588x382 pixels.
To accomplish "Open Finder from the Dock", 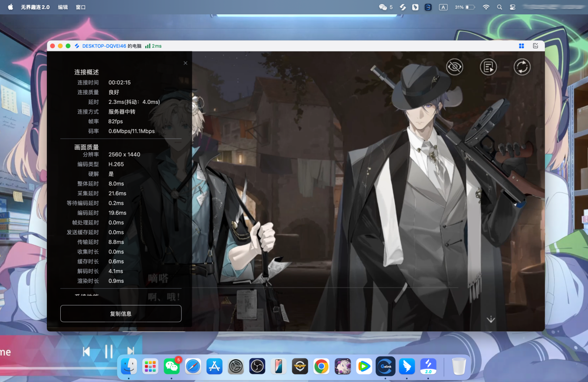I will point(129,367).
